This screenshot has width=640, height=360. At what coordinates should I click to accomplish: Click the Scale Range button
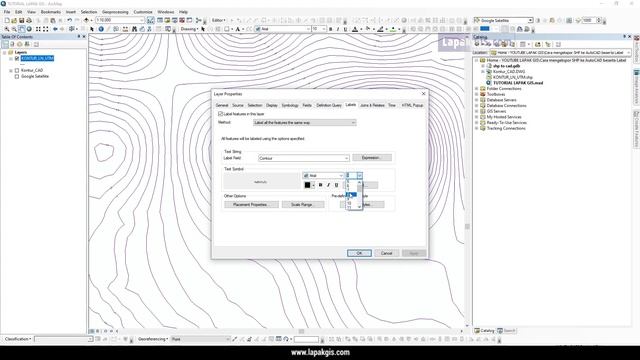[x=303, y=204]
